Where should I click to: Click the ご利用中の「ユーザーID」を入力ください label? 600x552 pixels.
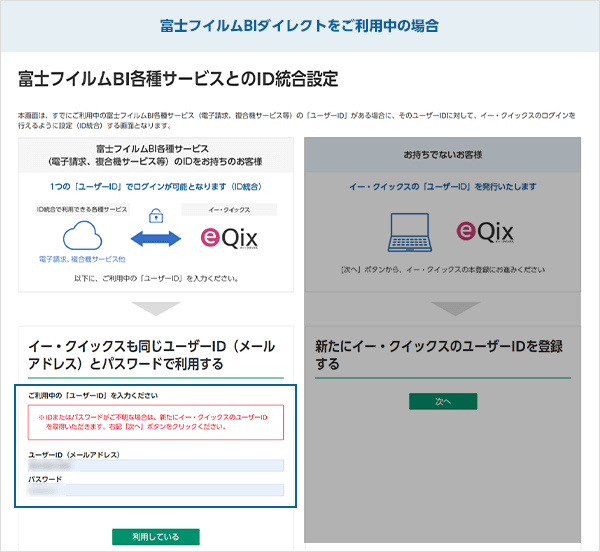pyautogui.click(x=93, y=396)
